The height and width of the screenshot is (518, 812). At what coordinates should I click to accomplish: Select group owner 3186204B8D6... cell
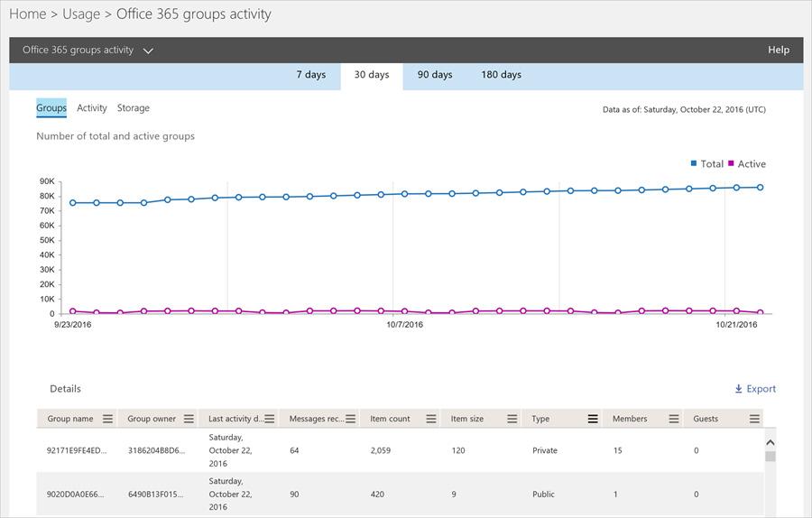(x=156, y=450)
